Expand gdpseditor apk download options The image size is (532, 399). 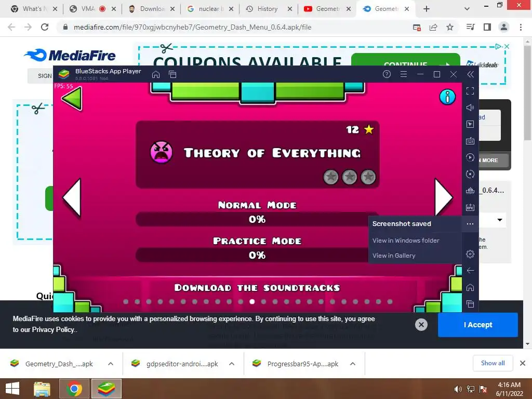(x=232, y=364)
